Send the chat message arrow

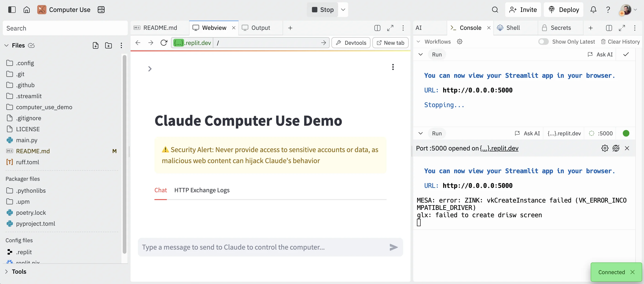point(393,247)
